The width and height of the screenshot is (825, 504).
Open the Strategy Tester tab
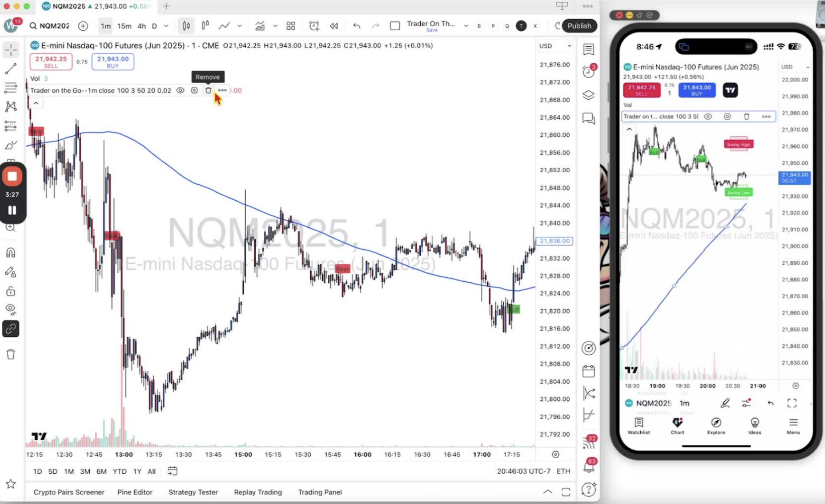click(193, 492)
